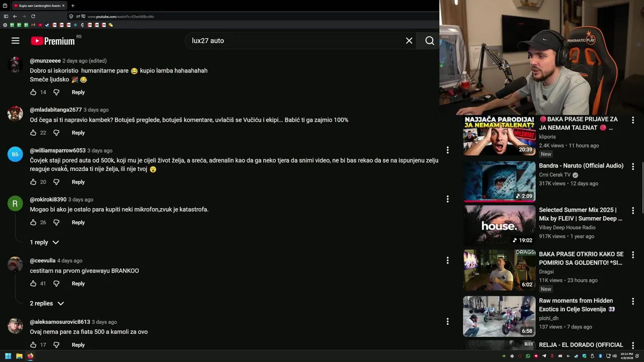Dislike the comment by @ceevulla
Image resolution: width=644 pixels, height=362 pixels.
(56, 284)
